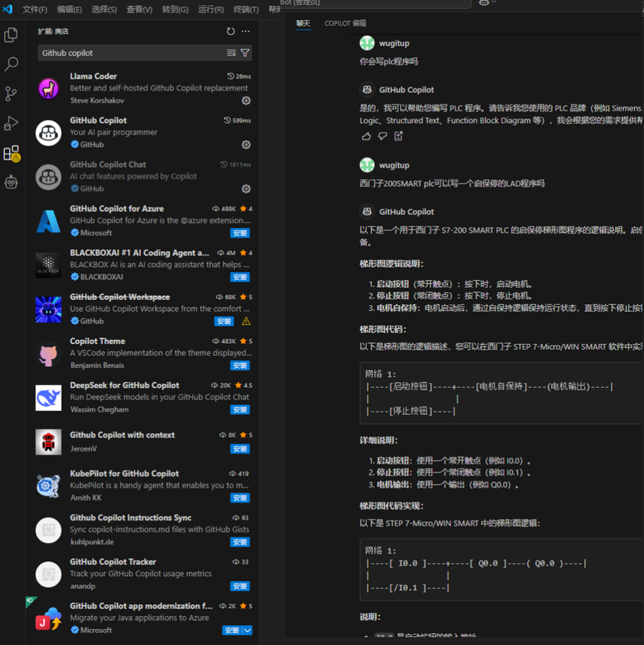Open the 转到(G) menu

click(x=175, y=9)
